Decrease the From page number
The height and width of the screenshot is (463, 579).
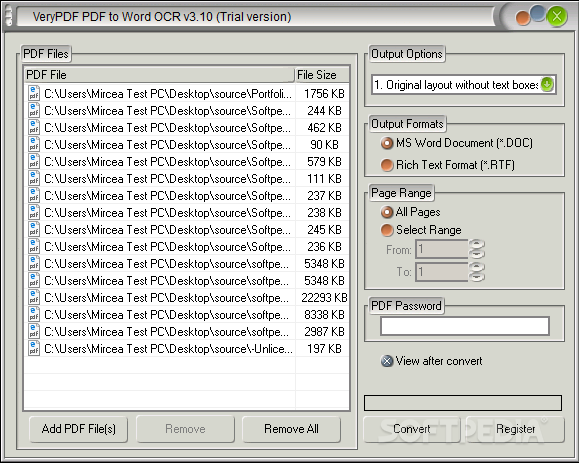[x=477, y=254]
